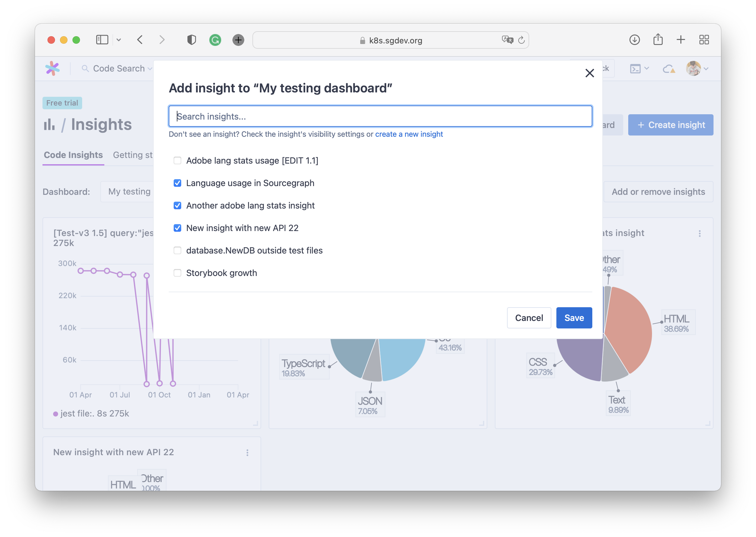Switch to Getting started tab

pos(133,155)
